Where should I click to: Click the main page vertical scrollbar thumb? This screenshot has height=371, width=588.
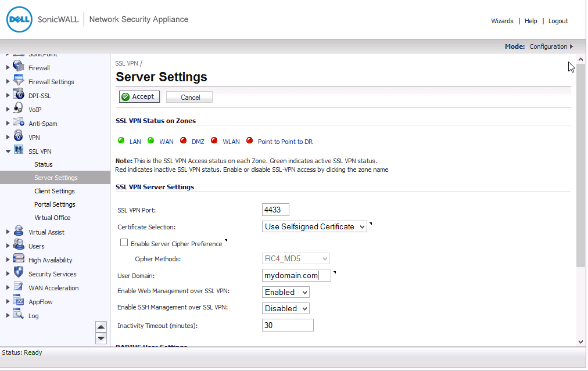point(580,165)
